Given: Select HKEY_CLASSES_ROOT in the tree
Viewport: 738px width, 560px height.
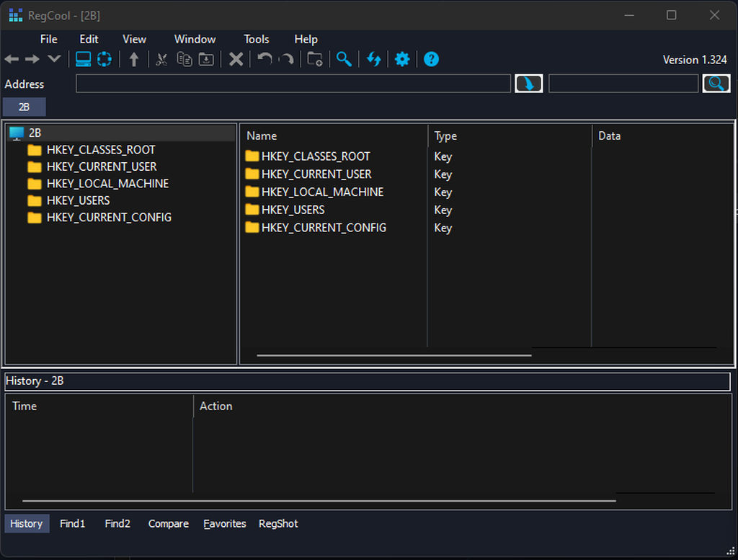Looking at the screenshot, I should point(101,150).
